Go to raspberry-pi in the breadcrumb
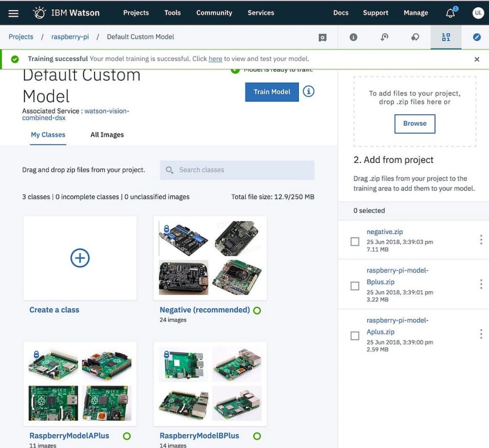The image size is (489, 448). pos(70,37)
